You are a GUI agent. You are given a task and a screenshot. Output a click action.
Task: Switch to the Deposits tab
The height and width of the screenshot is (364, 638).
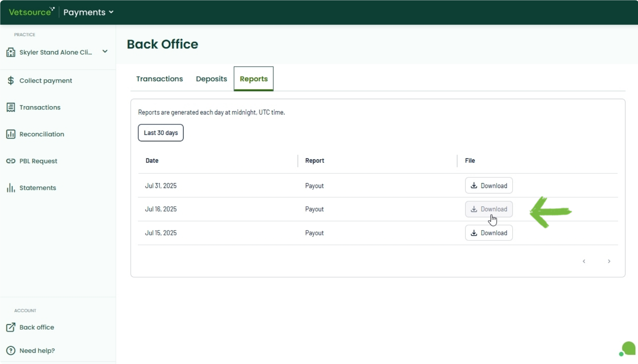click(211, 79)
